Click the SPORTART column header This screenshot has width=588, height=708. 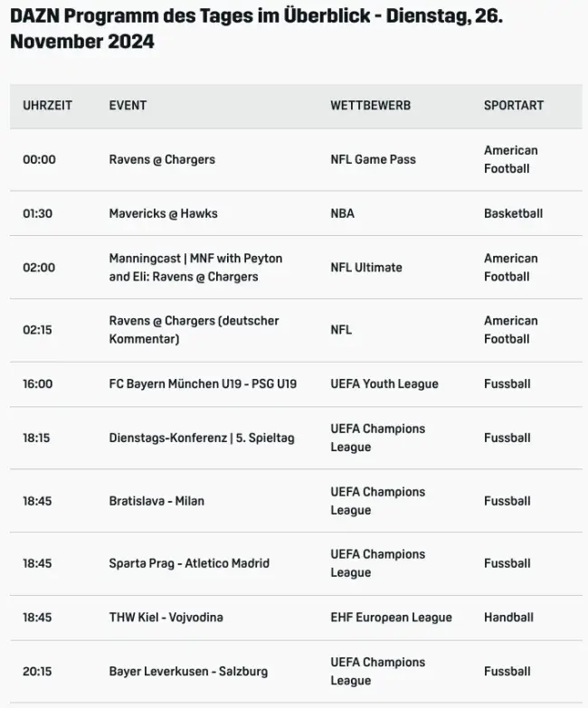coord(514,106)
